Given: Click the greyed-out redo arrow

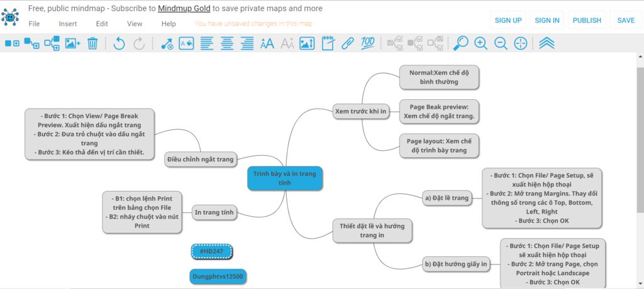Looking at the screenshot, I should click(x=139, y=43).
